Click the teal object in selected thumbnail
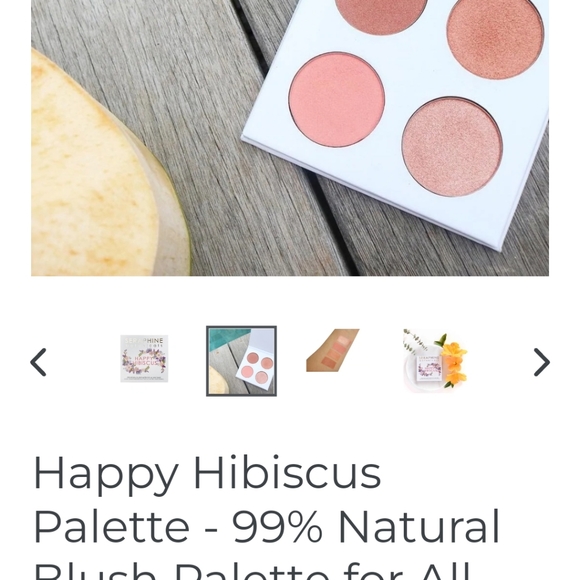The height and width of the screenshot is (580, 579). [x=226, y=338]
